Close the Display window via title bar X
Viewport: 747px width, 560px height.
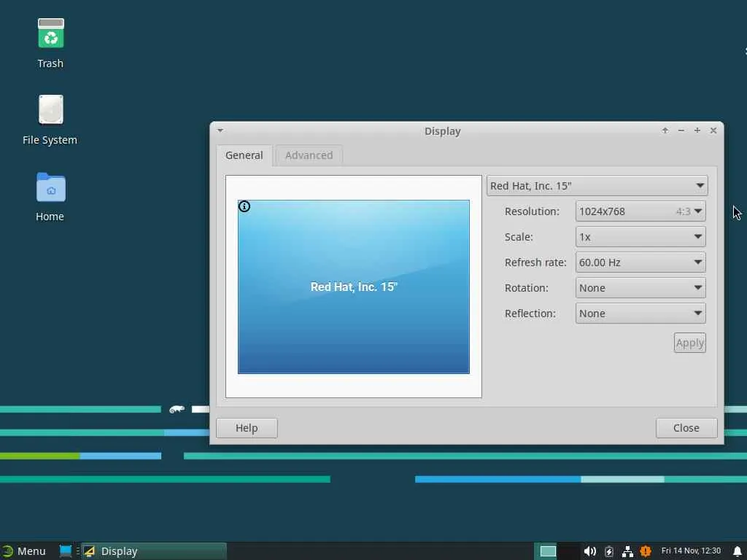tap(713, 131)
